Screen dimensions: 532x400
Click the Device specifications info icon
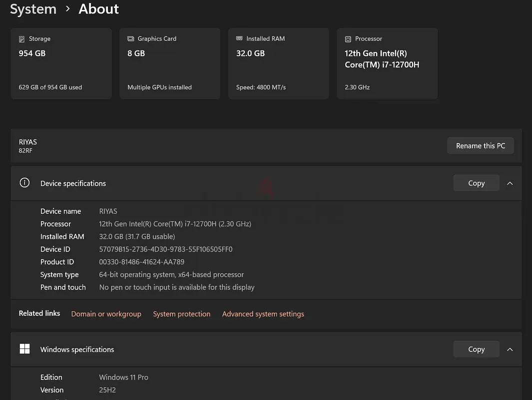coord(24,182)
